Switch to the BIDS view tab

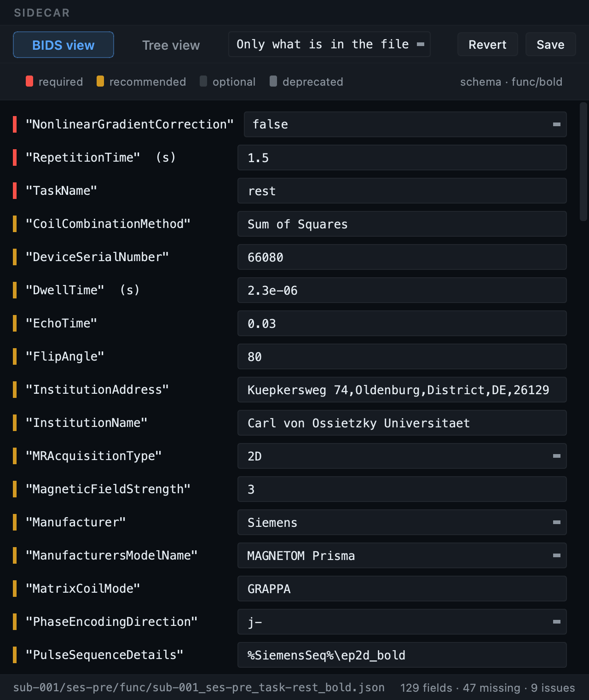(64, 45)
